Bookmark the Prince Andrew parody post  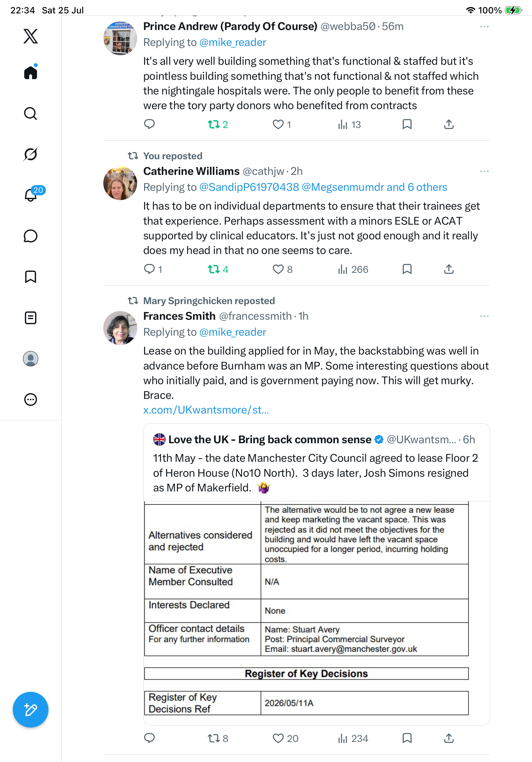407,124
